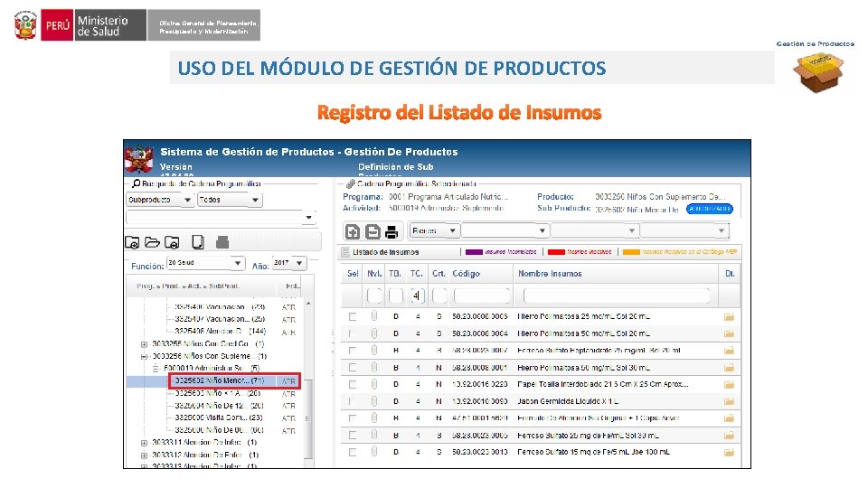Screen dimensions: 868x488
Task: Open the Todos dropdown
Action: (x=230, y=200)
